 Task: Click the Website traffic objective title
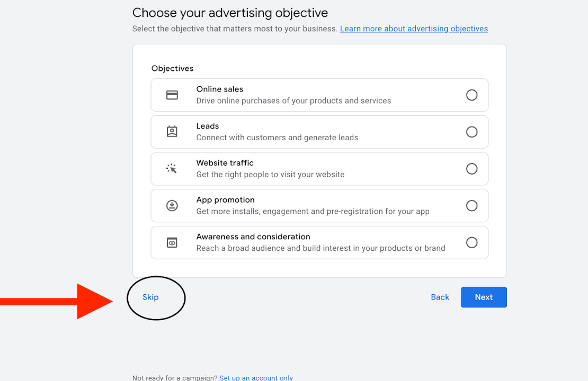point(225,163)
